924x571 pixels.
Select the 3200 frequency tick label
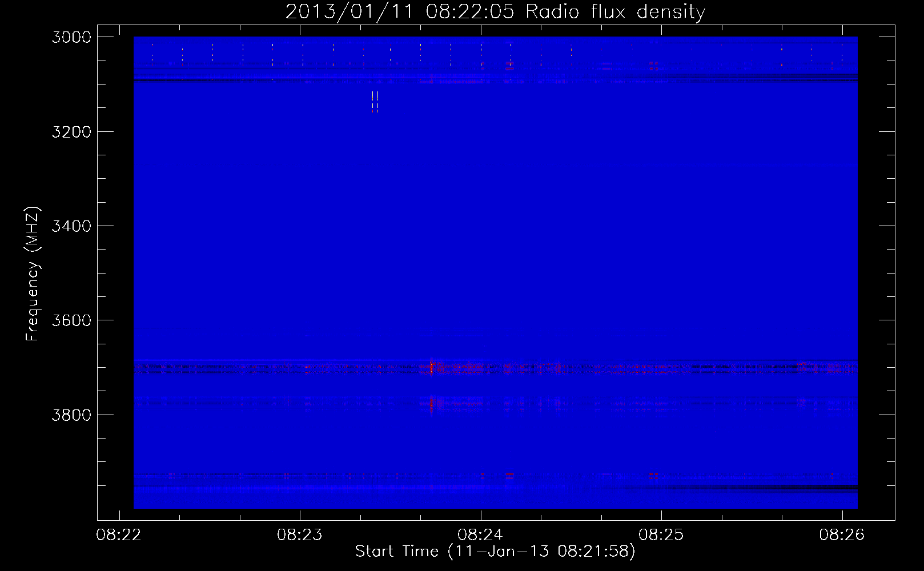[x=71, y=132]
